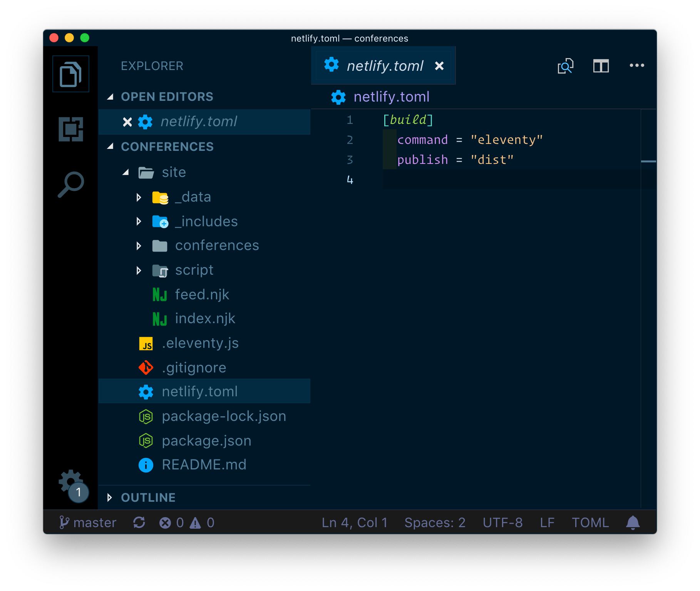700x591 pixels.
Task: Expand the _includes folder arrow
Action: coord(139,222)
